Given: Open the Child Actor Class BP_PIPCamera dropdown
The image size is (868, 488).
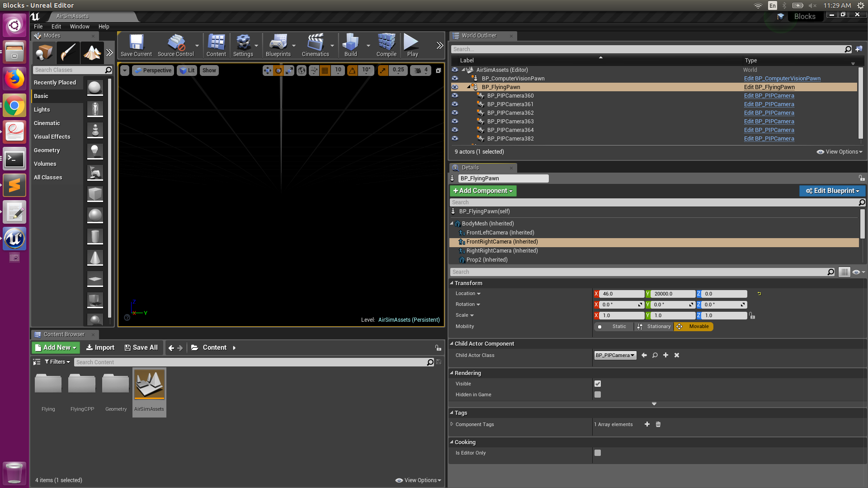Looking at the screenshot, I should 615,355.
